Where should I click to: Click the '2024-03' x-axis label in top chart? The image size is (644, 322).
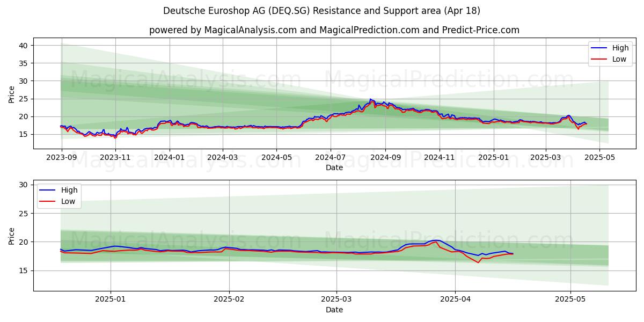pos(222,158)
